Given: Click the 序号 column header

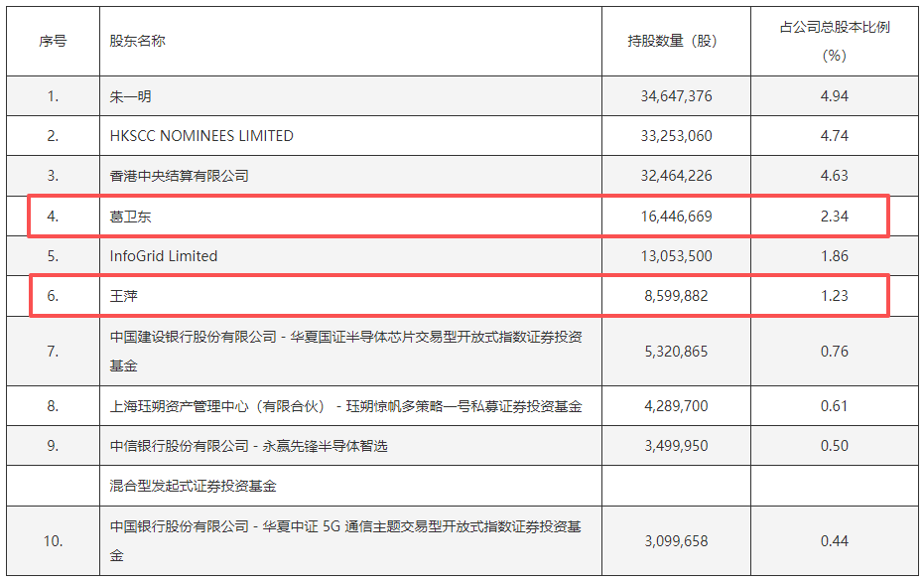Looking at the screenshot, I should pyautogui.click(x=53, y=41).
